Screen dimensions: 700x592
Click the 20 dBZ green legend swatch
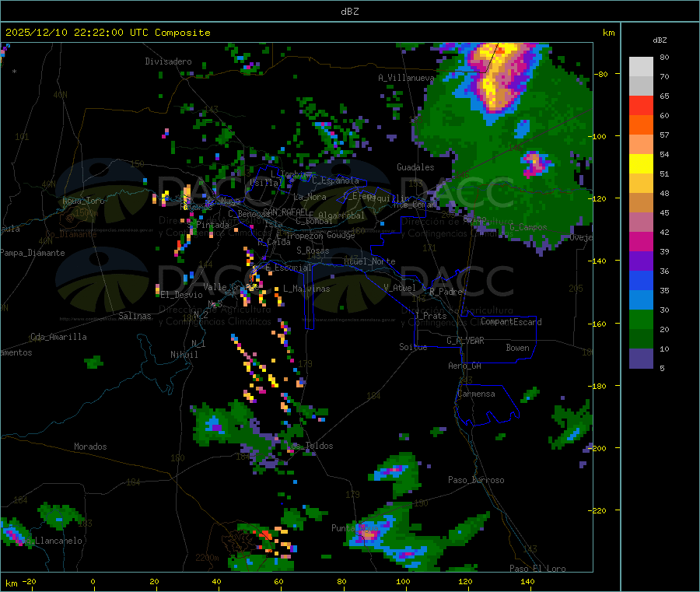pos(641,320)
